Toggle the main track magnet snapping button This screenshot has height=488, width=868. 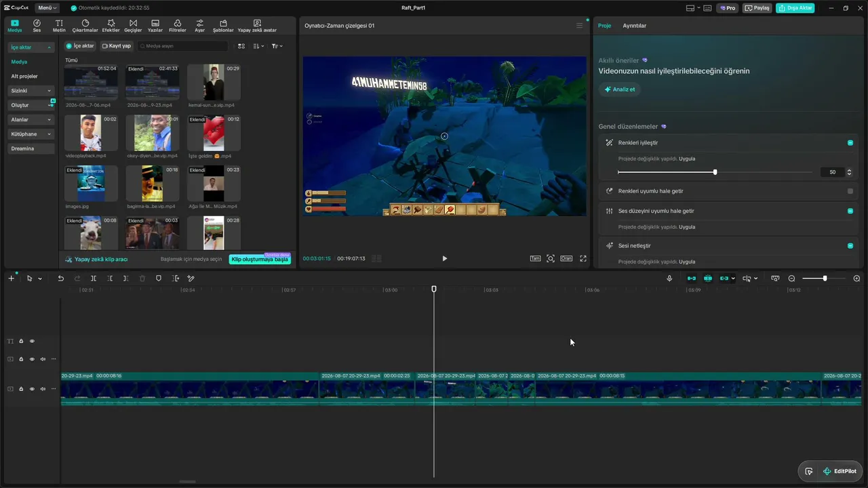(x=691, y=279)
